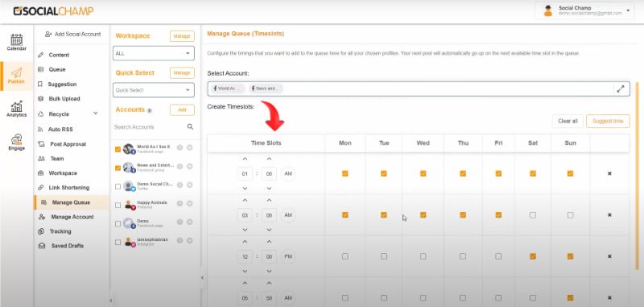Click the Search Accounts field
644x307 pixels.
click(150, 127)
